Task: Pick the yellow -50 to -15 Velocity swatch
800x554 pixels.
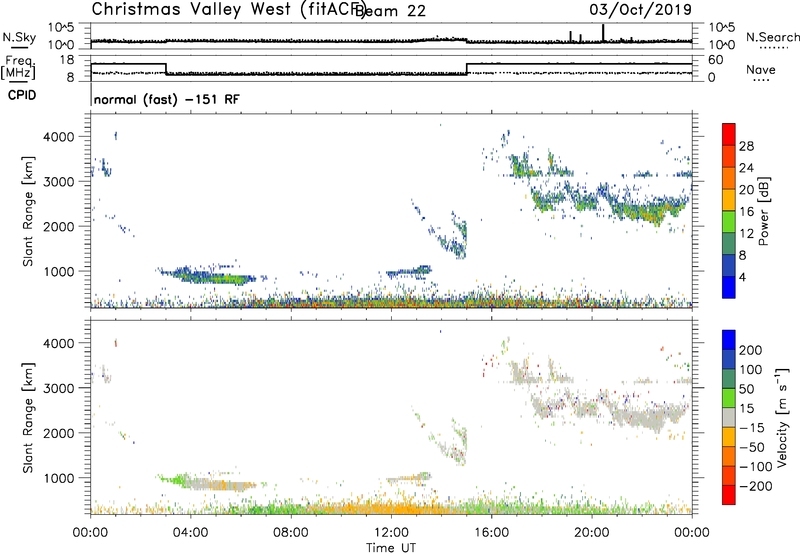Action: point(729,437)
